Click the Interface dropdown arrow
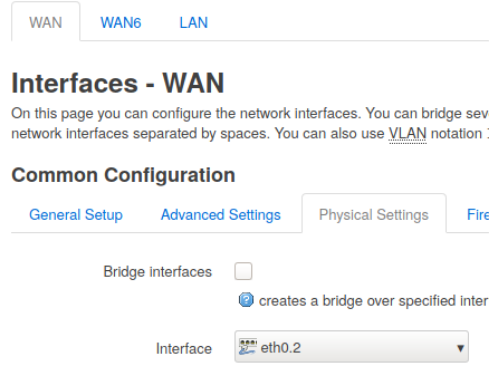 [x=460, y=348]
